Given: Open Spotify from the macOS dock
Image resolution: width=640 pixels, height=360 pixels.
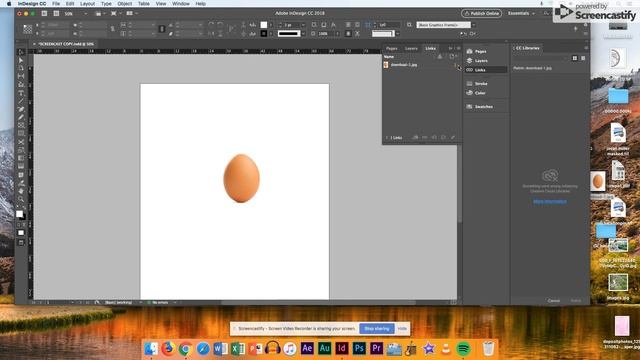Looking at the screenshot, I should (x=463, y=349).
